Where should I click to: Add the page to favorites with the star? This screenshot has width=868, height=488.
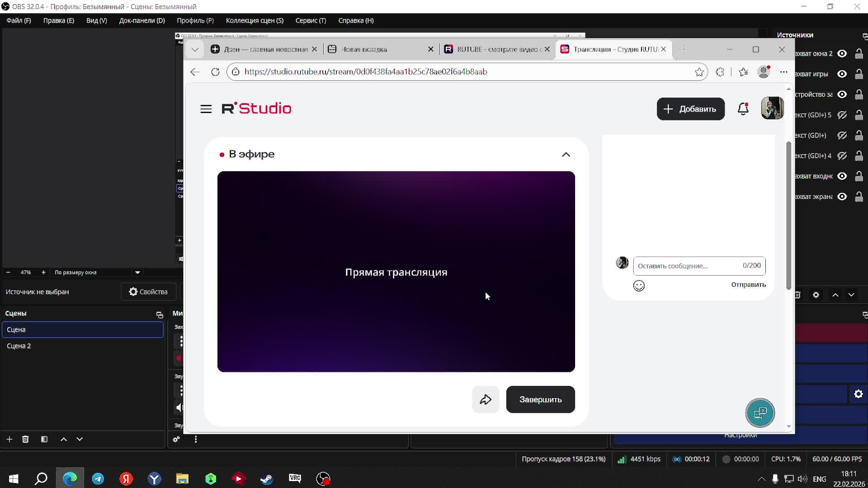click(x=699, y=72)
